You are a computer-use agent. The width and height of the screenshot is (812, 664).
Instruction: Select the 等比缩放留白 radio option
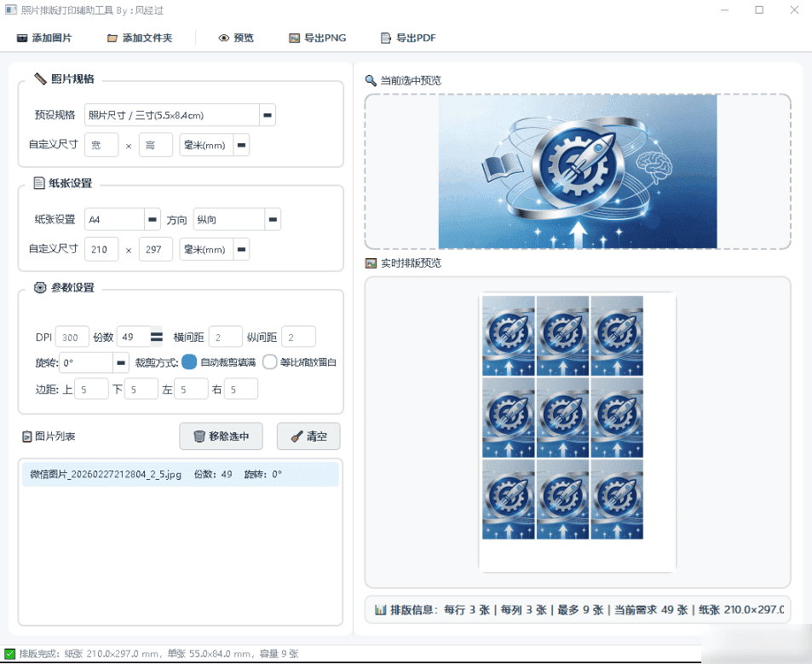pyautogui.click(x=271, y=362)
